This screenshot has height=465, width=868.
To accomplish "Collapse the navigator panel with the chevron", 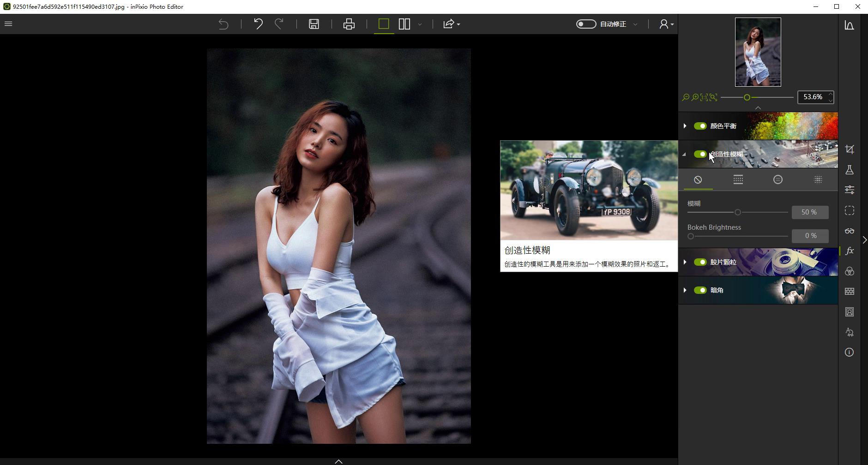I will (758, 108).
